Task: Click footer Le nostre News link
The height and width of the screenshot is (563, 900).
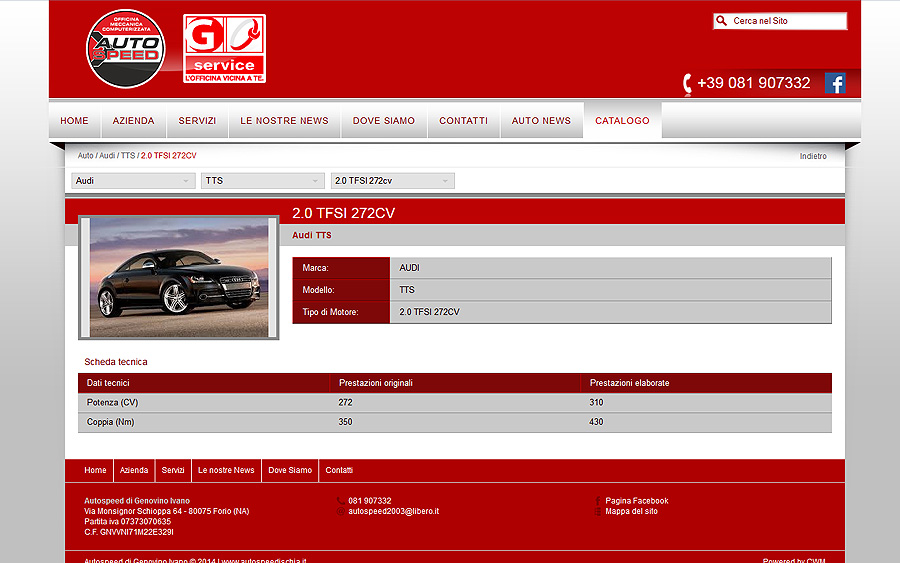Action: [226, 470]
